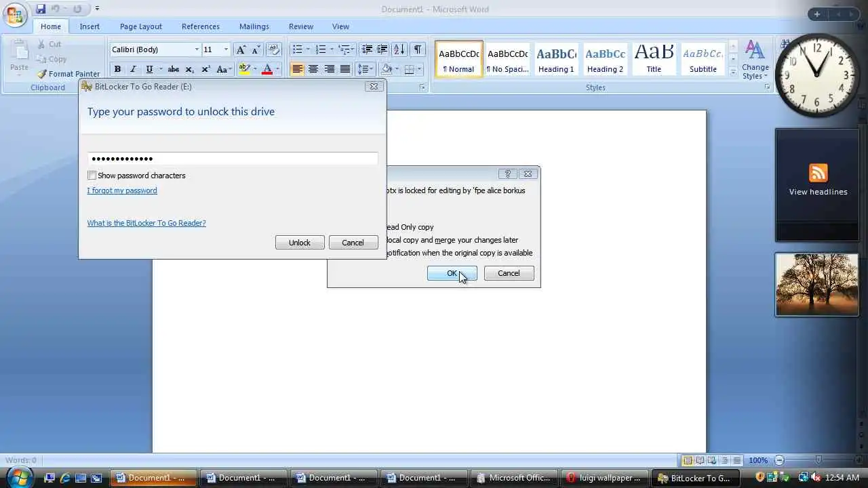The height and width of the screenshot is (488, 868).
Task: Click Cancel in the file-locked dialog
Action: [509, 273]
